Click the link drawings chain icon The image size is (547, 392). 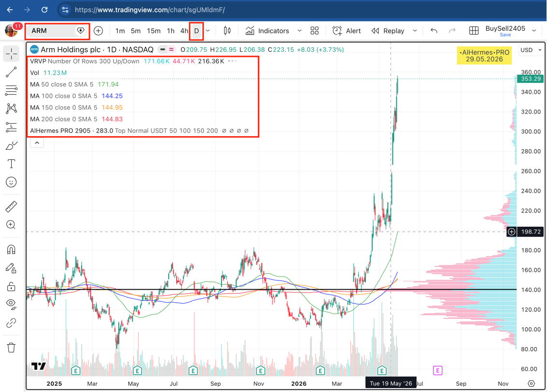click(11, 323)
